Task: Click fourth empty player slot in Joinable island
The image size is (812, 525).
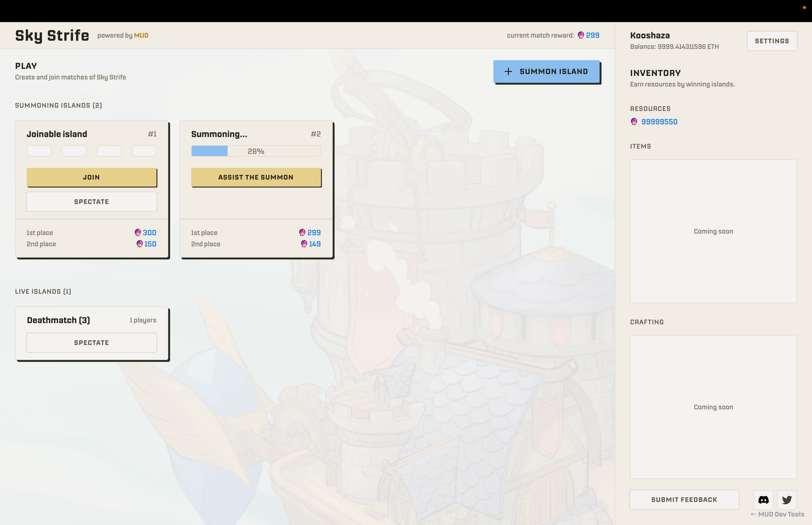Action: click(144, 151)
